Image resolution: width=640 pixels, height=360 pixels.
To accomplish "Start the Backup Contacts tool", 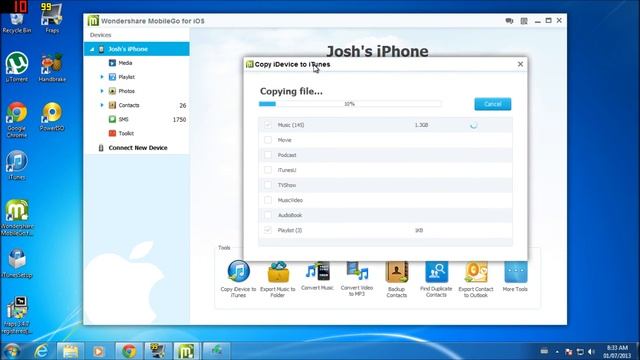I will [x=396, y=272].
